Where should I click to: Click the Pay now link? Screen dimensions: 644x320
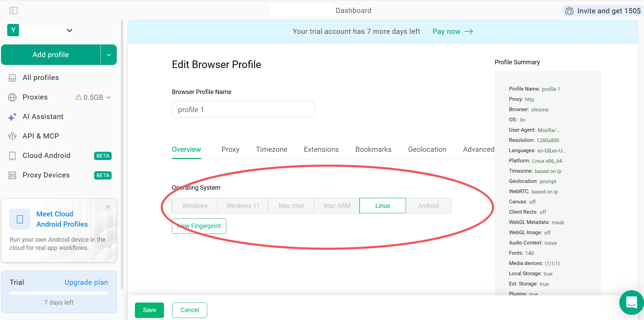[453, 31]
